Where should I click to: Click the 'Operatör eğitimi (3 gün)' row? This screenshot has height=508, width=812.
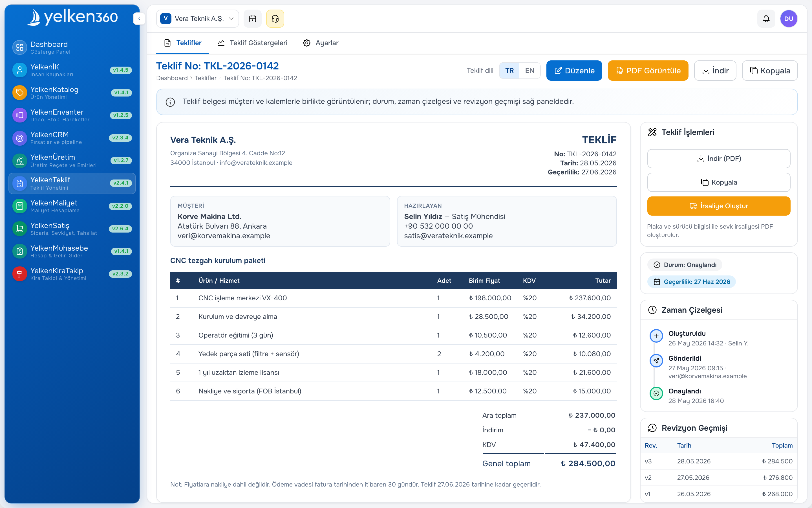tap(393, 335)
